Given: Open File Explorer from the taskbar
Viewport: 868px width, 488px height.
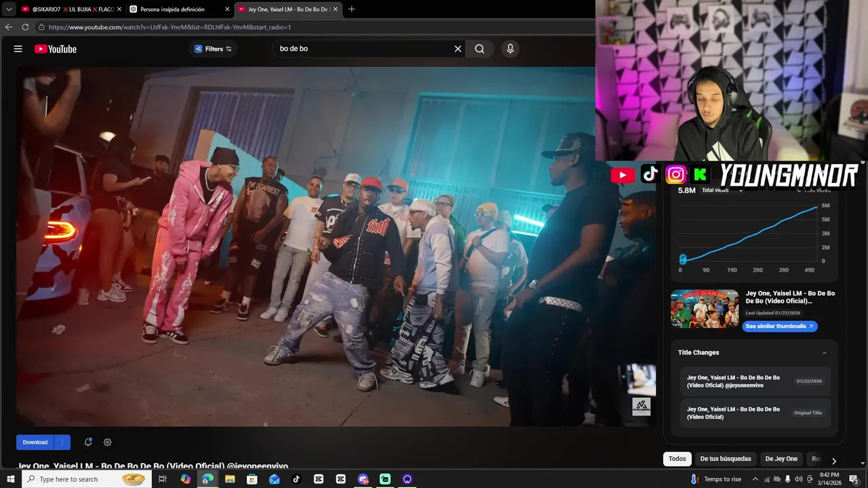Looking at the screenshot, I should point(230,479).
